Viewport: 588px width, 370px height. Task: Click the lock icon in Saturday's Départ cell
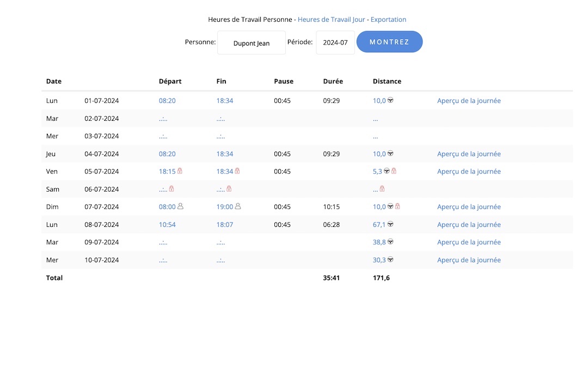click(x=171, y=189)
